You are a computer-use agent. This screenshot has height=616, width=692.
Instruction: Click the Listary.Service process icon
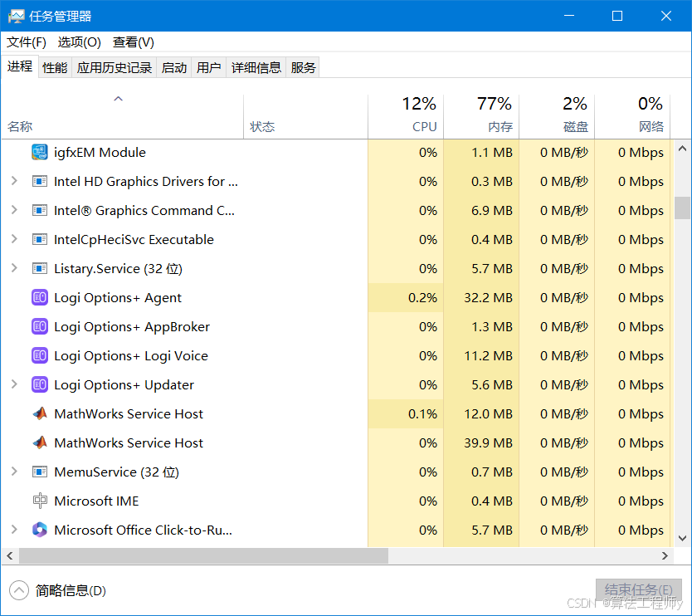[40, 268]
